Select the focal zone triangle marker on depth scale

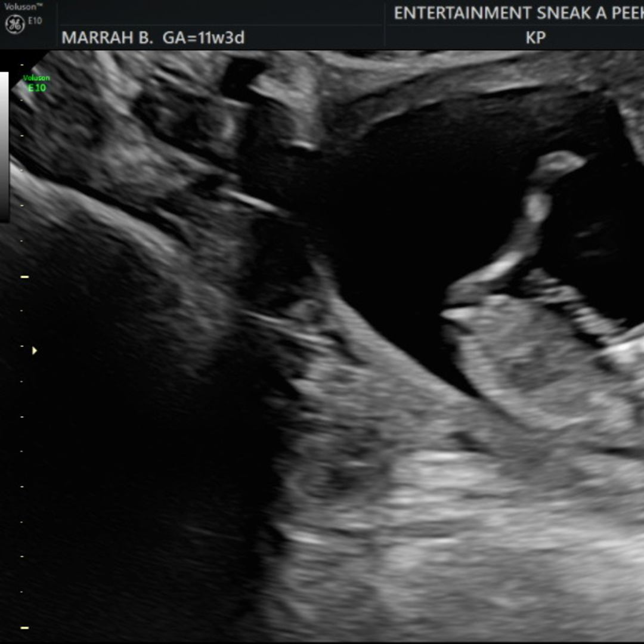(x=35, y=351)
